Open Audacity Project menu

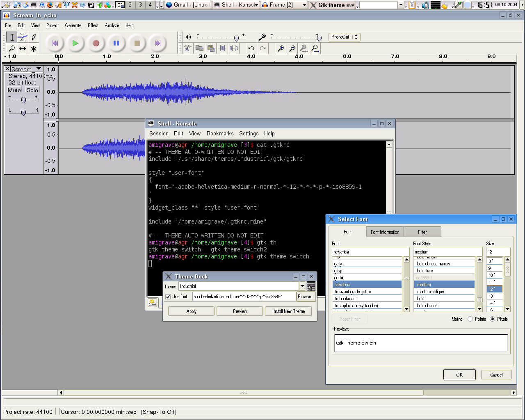click(52, 25)
